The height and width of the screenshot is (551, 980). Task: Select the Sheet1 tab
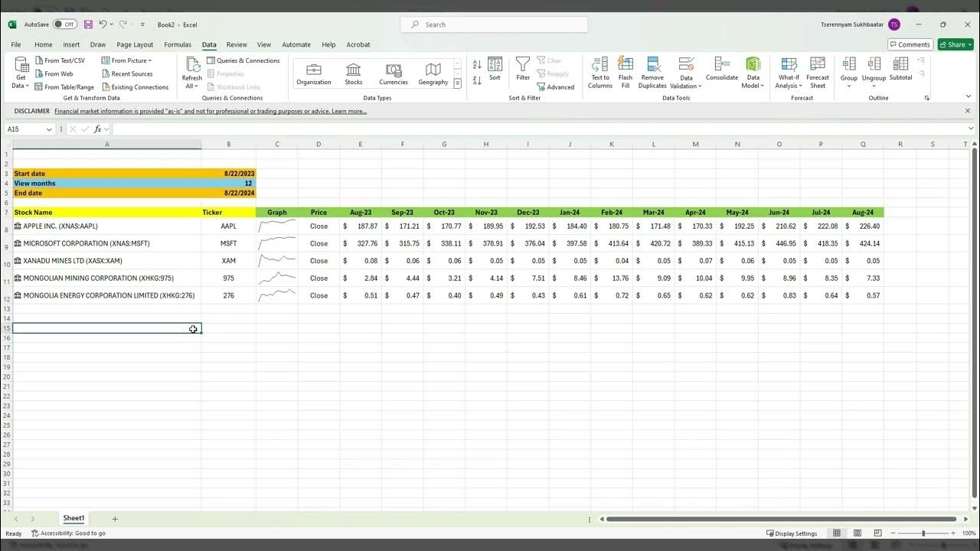click(73, 518)
